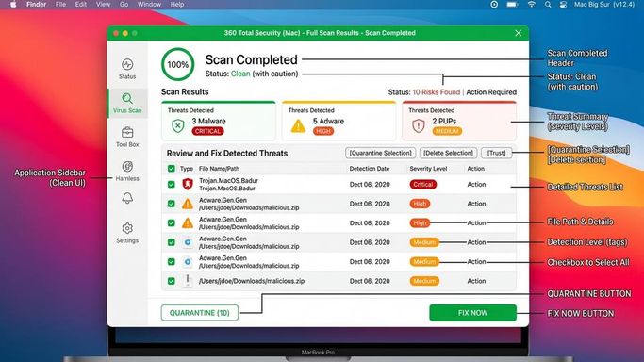Click the Harmless sidebar icon
Viewport: 644px width, 362px height.
127,166
